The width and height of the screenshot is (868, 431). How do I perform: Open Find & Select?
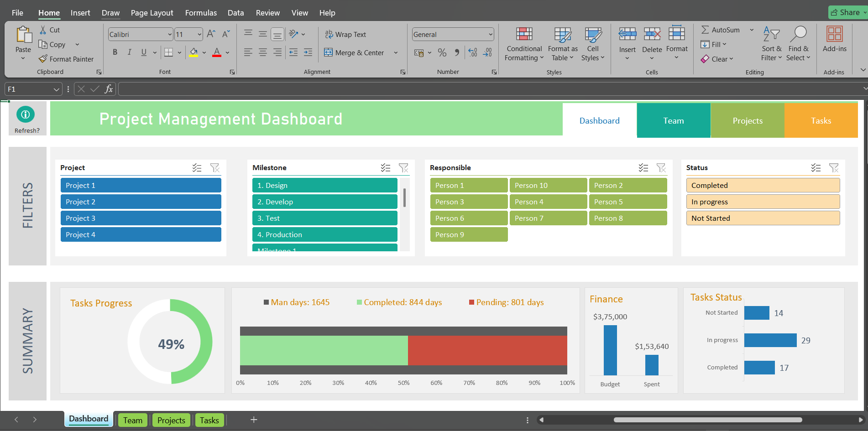(799, 44)
